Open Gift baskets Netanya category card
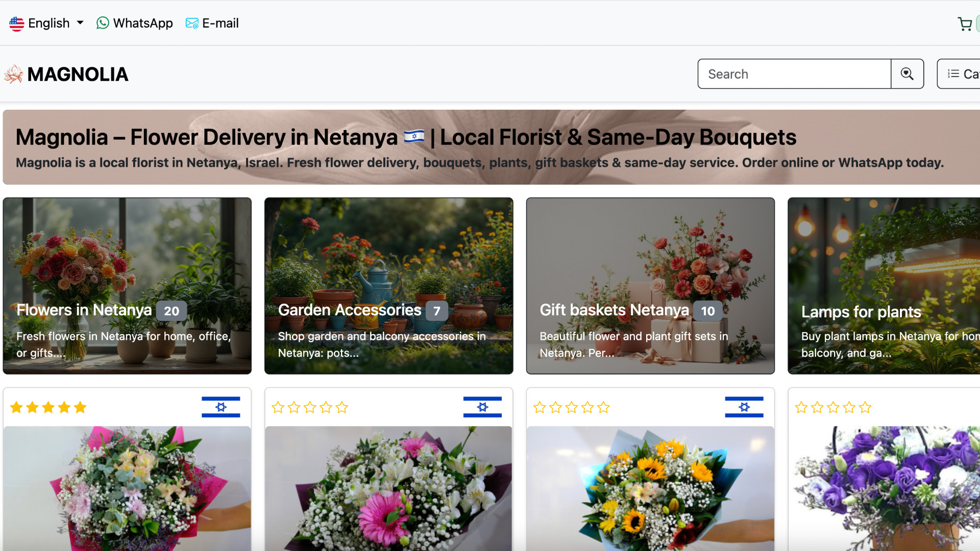 pyautogui.click(x=650, y=286)
